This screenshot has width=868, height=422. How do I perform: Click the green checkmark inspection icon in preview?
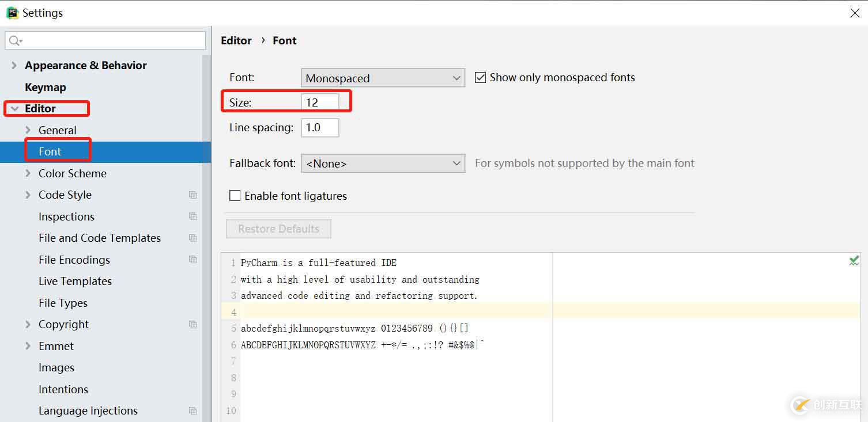(x=854, y=261)
